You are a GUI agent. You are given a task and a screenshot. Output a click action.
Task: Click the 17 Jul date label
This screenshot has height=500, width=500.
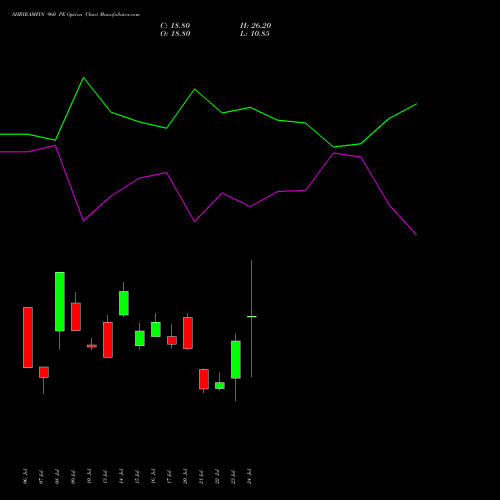(169, 476)
